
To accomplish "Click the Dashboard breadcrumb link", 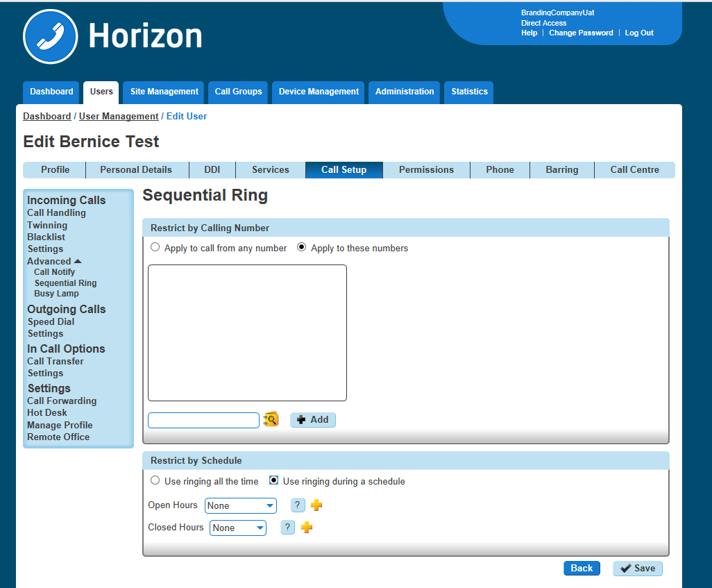I will pos(47,117).
